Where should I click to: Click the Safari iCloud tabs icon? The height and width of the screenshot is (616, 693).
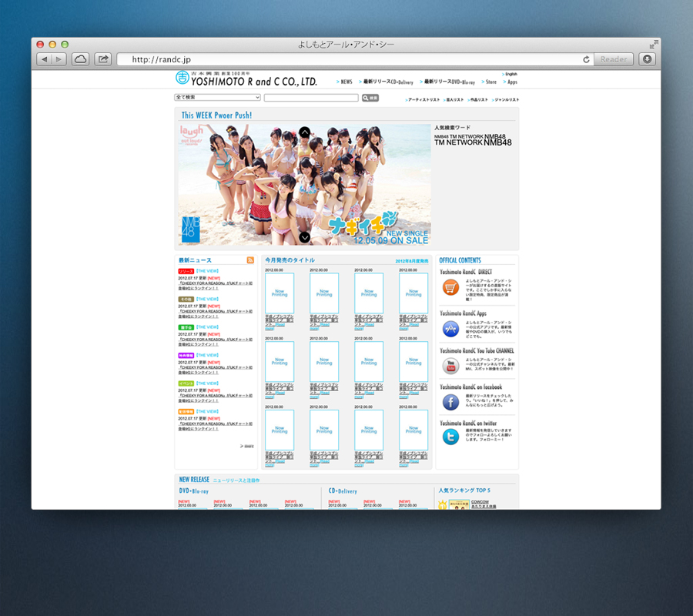81,59
